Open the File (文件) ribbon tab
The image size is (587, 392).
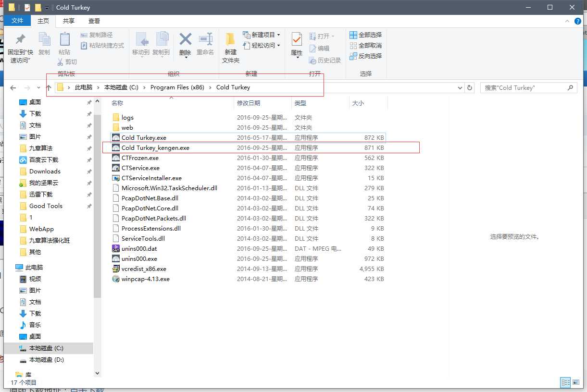pos(17,21)
